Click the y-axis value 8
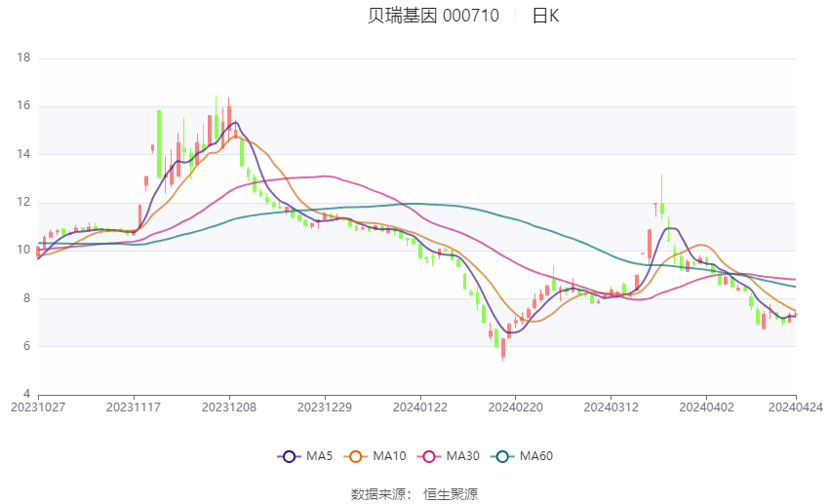This screenshot has height=504, width=829. (x=27, y=298)
